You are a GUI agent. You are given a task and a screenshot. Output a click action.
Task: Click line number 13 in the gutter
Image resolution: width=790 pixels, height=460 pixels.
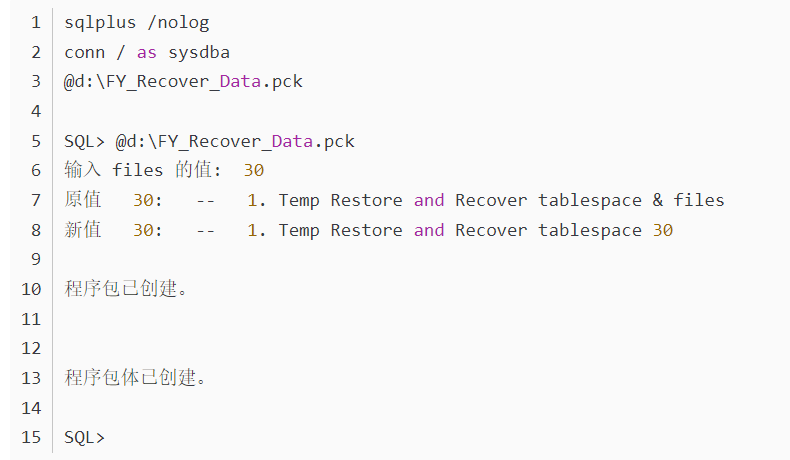(31, 378)
